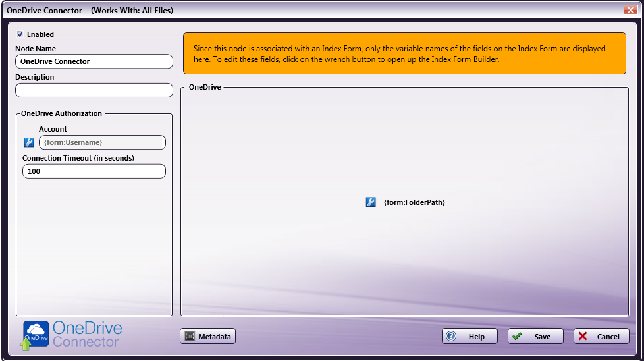Uncheck the Enabled checkbox

click(x=20, y=34)
